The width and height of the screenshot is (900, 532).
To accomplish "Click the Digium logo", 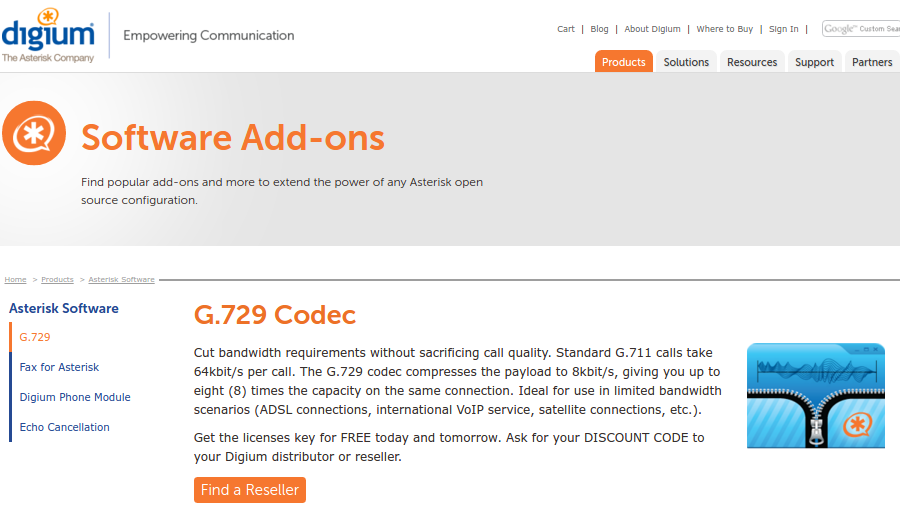I will 48,36.
